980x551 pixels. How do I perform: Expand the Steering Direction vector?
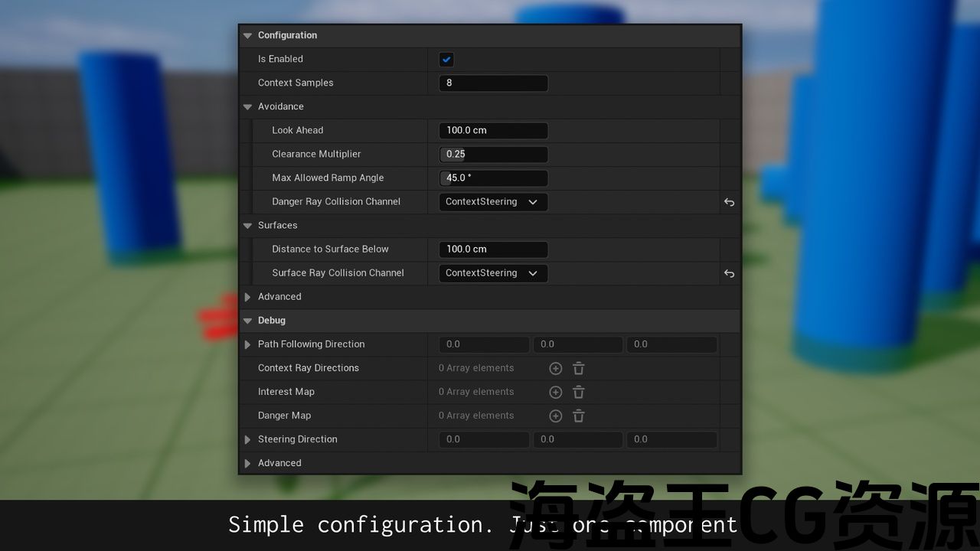tap(247, 440)
